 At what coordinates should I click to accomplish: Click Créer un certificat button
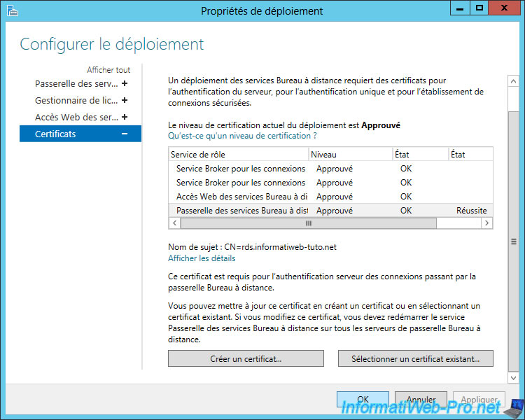pyautogui.click(x=246, y=358)
